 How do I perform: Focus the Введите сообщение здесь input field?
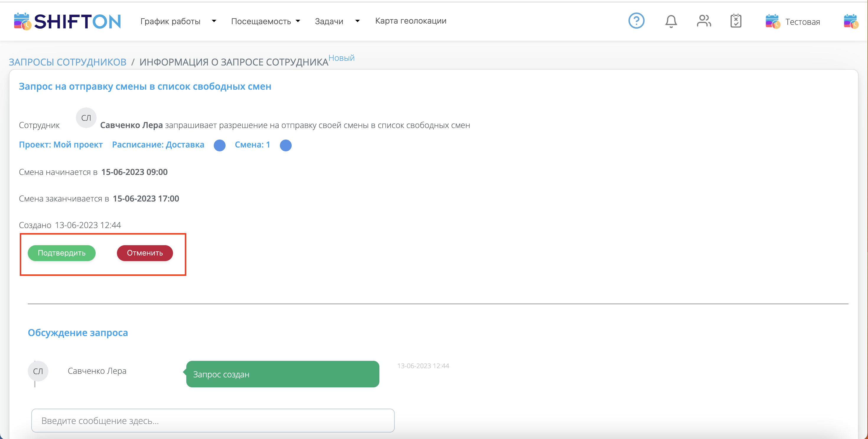tap(213, 420)
